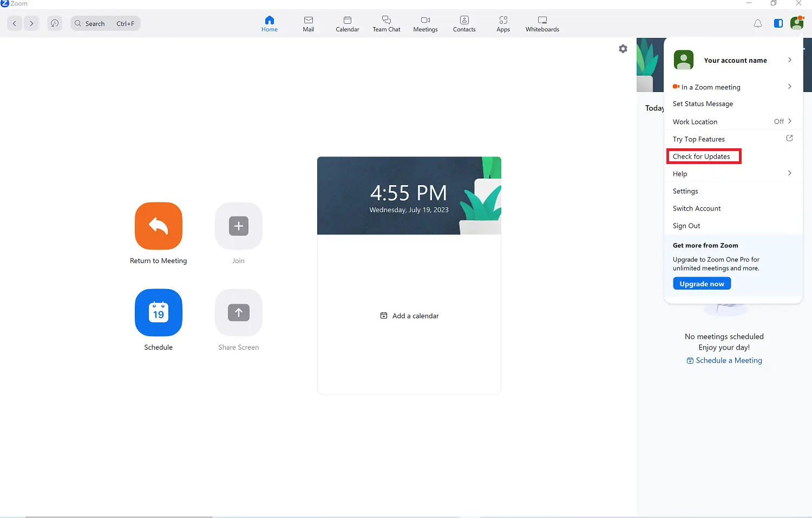Open the Contacts tab
This screenshot has height=518, width=812.
click(464, 24)
